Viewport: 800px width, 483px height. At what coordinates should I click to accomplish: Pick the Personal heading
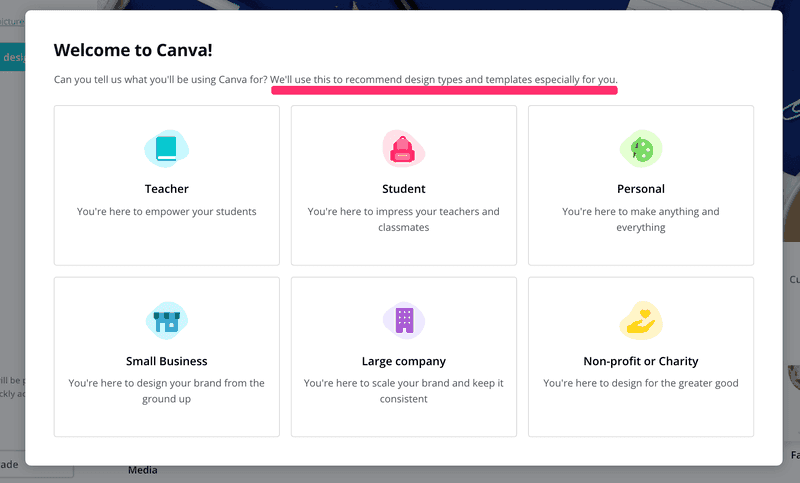point(641,189)
